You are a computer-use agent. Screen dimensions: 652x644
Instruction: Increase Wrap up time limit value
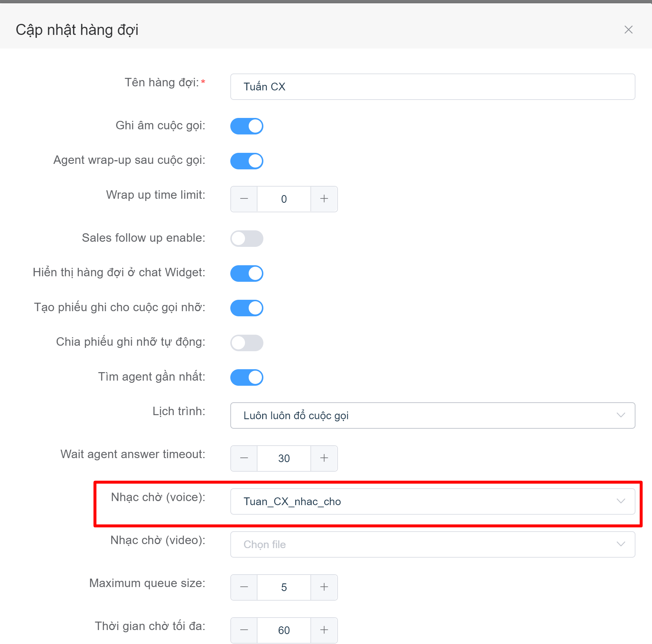[324, 199]
